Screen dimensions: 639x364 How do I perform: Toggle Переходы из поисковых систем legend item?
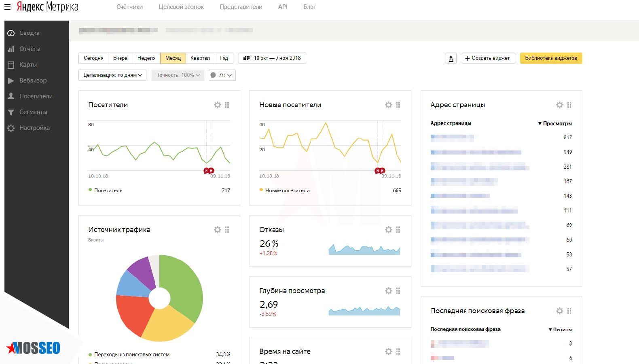click(x=129, y=354)
